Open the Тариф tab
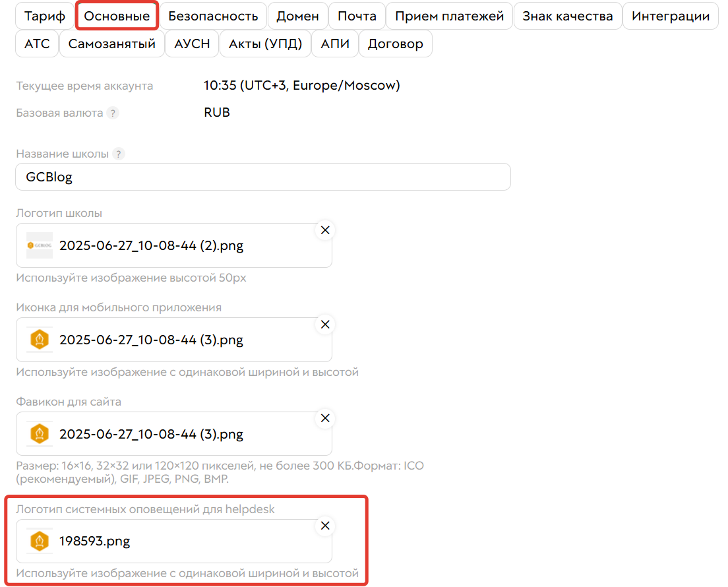This screenshot has width=728, height=587. tap(45, 16)
